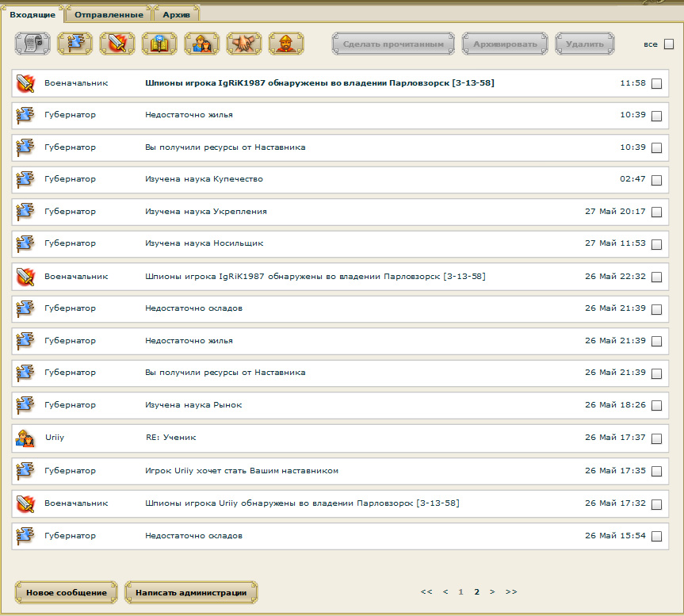
Task: Check the 'все' select-all checkbox
Action: (669, 44)
